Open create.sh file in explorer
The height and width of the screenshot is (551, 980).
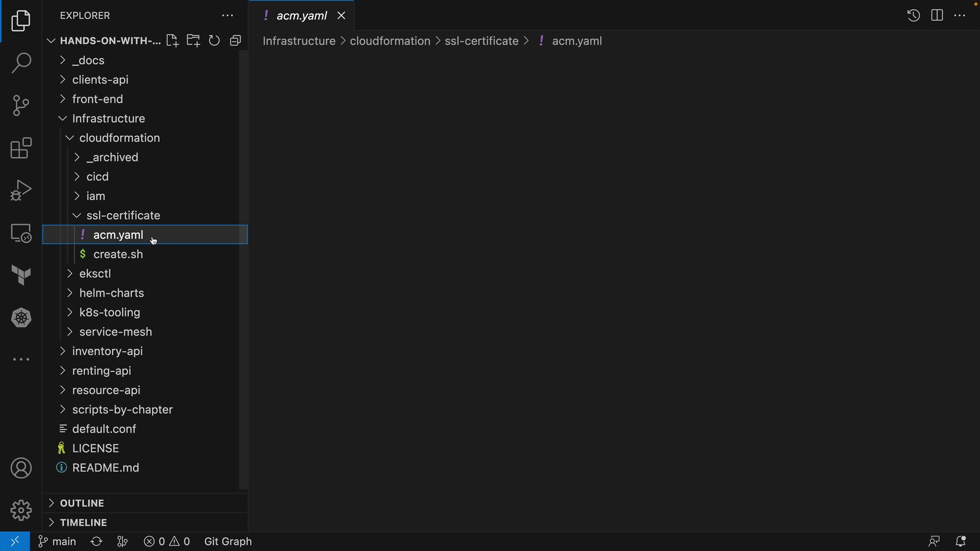tap(118, 254)
